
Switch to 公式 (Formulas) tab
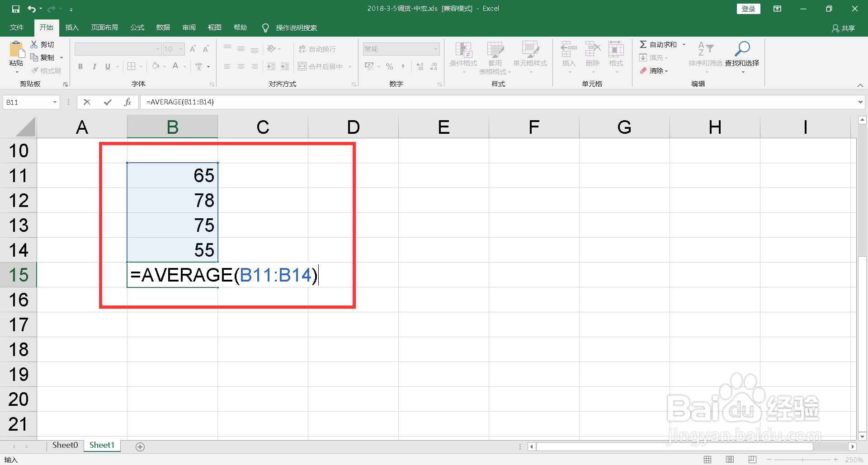[137, 28]
